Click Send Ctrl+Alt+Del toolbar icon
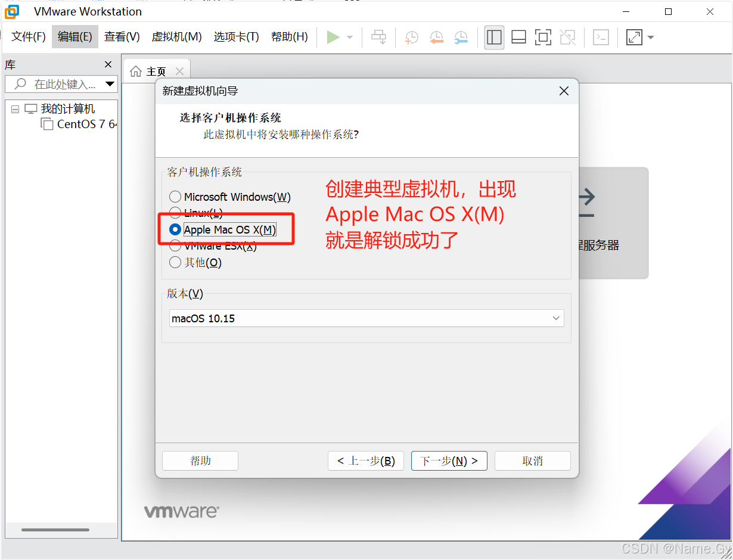The image size is (733, 560). pyautogui.click(x=378, y=38)
